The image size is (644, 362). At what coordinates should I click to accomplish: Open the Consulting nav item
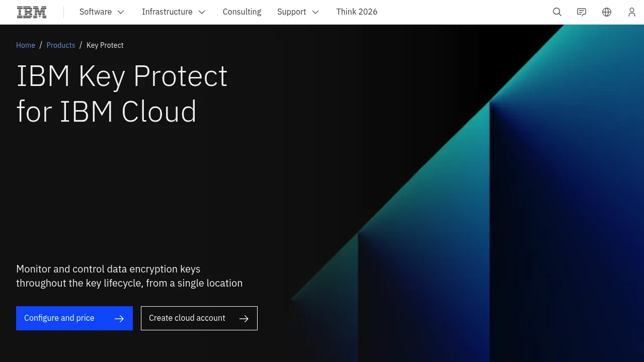(x=242, y=12)
